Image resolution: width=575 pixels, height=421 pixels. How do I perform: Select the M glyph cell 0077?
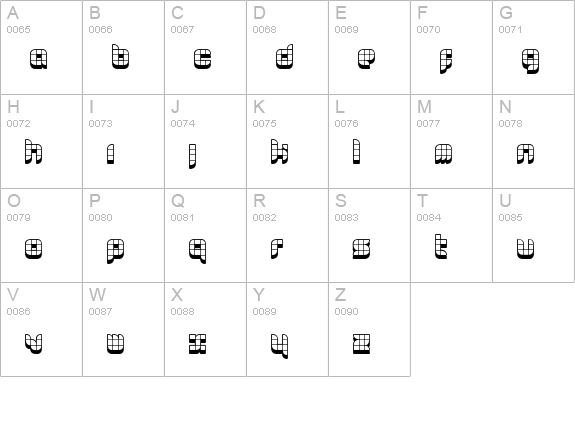[451, 142]
